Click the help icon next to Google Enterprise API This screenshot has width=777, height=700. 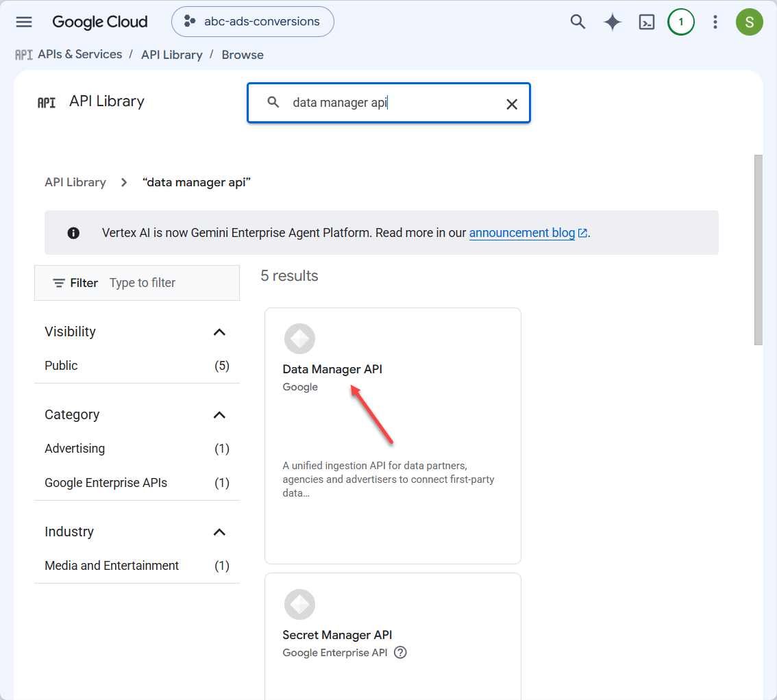(400, 653)
